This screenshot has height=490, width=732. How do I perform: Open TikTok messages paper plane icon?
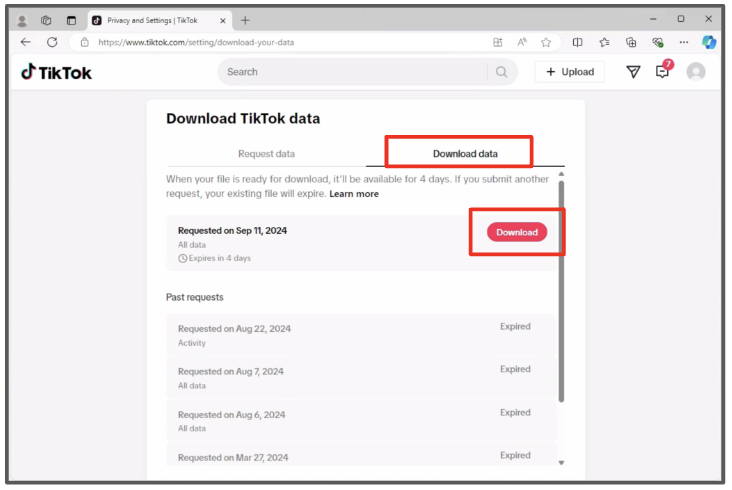click(633, 72)
